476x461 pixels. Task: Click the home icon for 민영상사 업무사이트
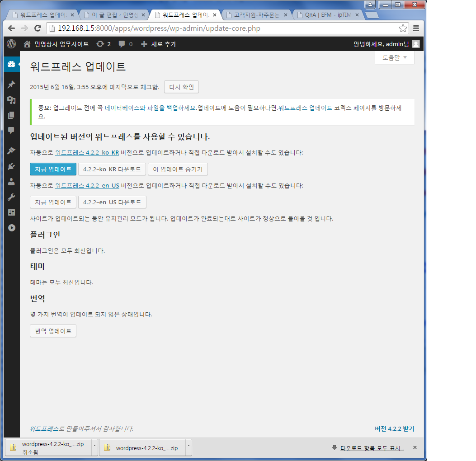click(27, 44)
